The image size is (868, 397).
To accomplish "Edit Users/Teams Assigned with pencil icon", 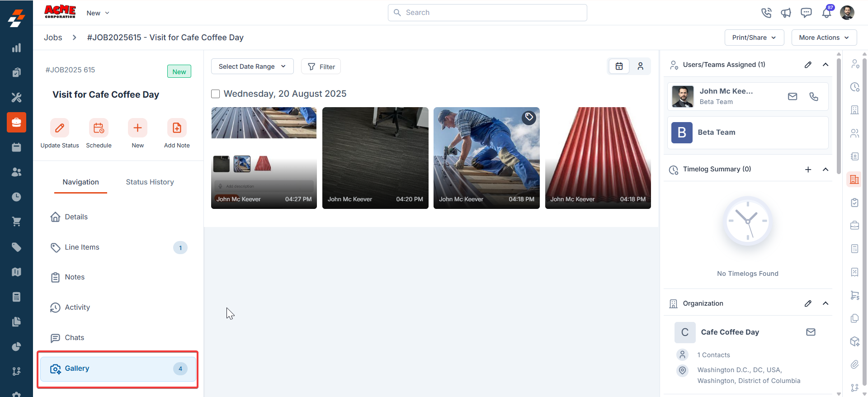I will (808, 65).
